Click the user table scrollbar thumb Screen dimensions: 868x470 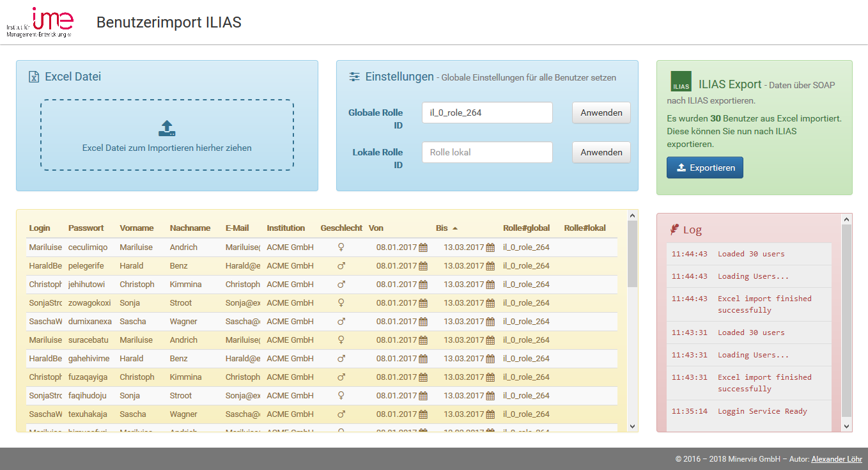[633, 254]
